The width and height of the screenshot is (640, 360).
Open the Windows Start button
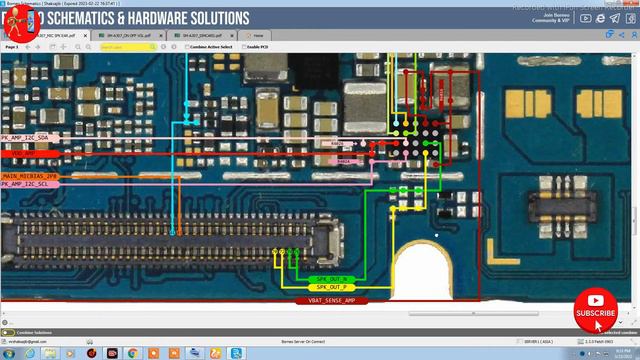pyautogui.click(x=8, y=353)
